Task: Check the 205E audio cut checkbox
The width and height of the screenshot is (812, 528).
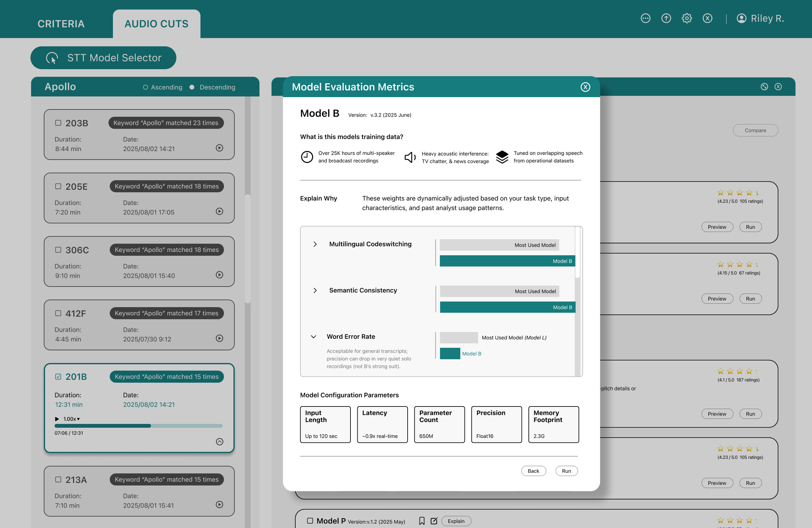Action: pos(58,186)
